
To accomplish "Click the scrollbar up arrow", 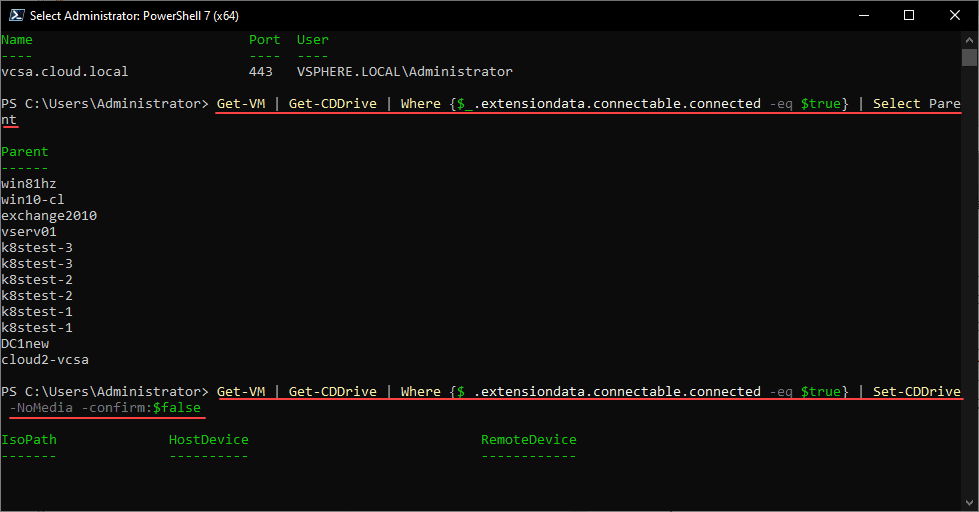I will point(969,39).
